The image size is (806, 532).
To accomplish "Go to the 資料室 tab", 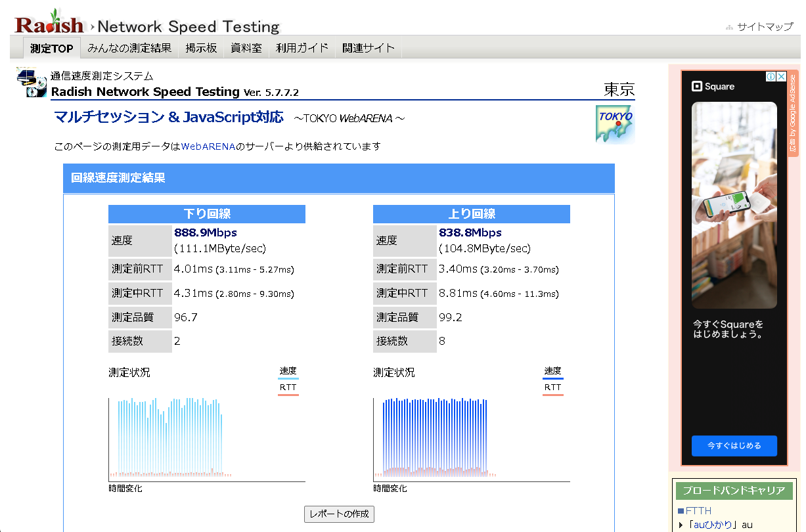I will 246,48.
